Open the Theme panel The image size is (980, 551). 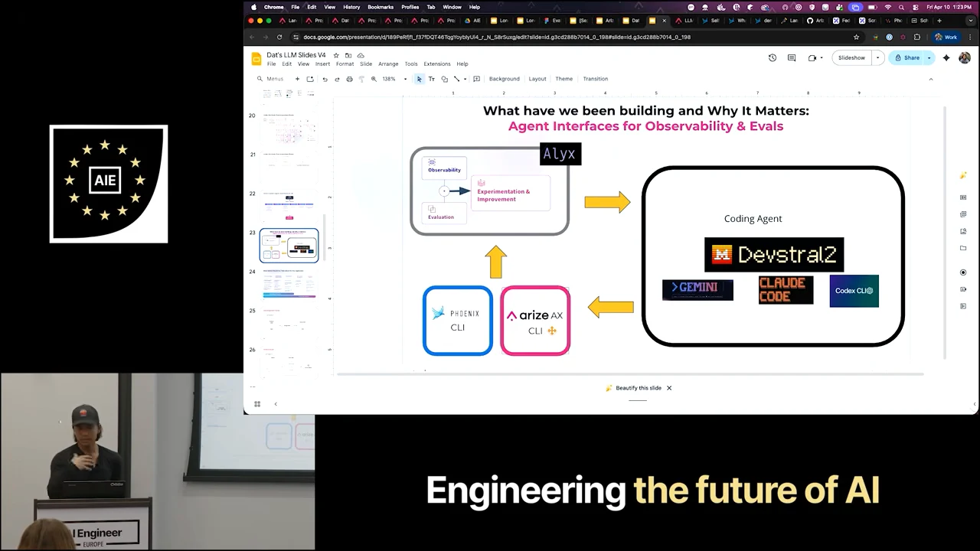pos(563,79)
